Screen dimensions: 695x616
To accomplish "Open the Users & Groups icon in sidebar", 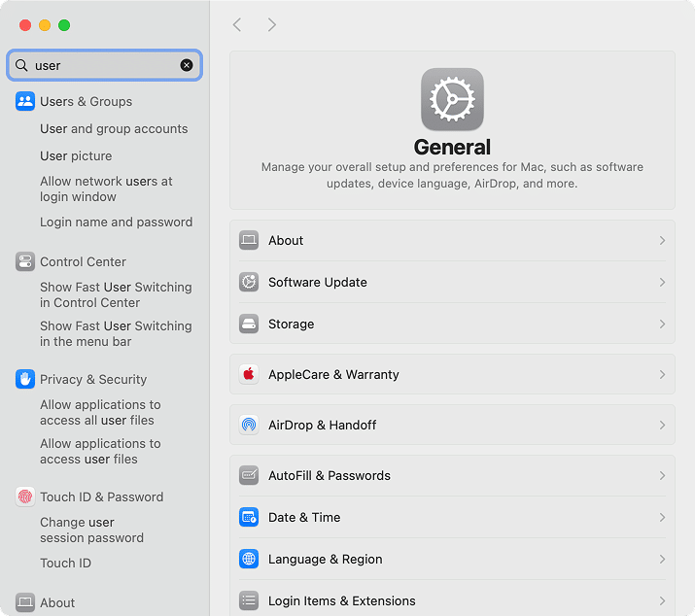I will (x=25, y=101).
